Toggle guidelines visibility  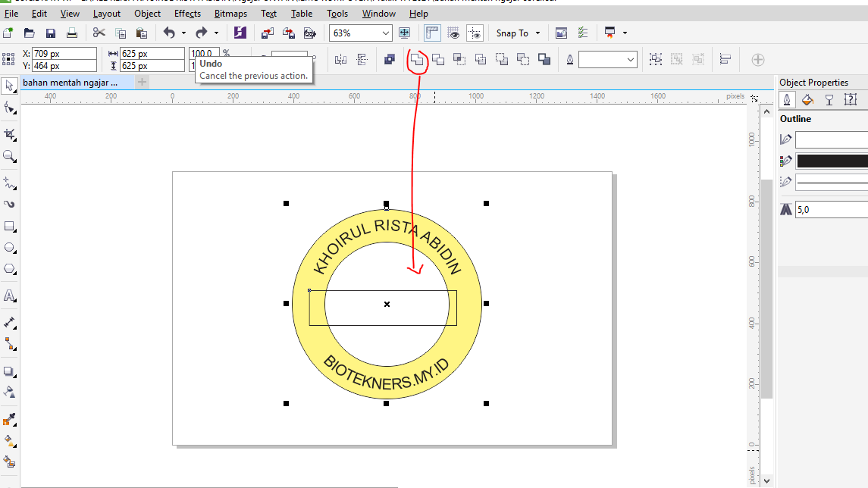click(x=475, y=33)
